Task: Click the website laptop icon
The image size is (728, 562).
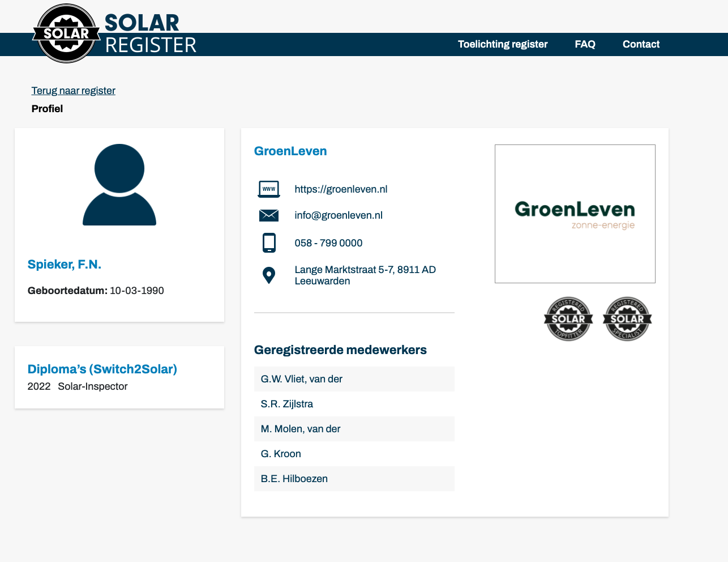Action: [x=269, y=189]
